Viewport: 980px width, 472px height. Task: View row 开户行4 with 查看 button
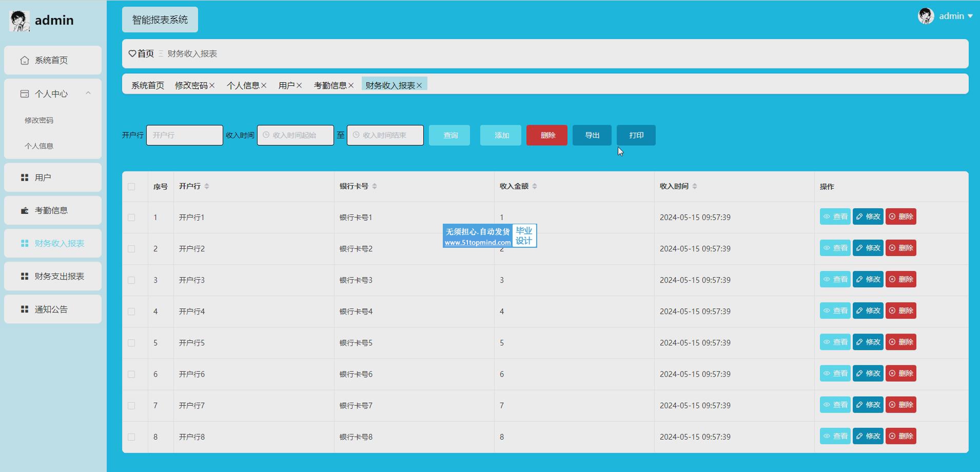click(x=835, y=310)
